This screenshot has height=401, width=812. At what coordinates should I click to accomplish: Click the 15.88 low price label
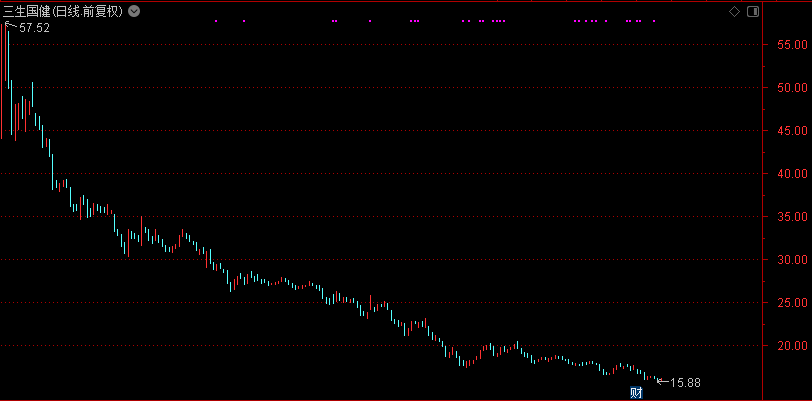point(685,382)
